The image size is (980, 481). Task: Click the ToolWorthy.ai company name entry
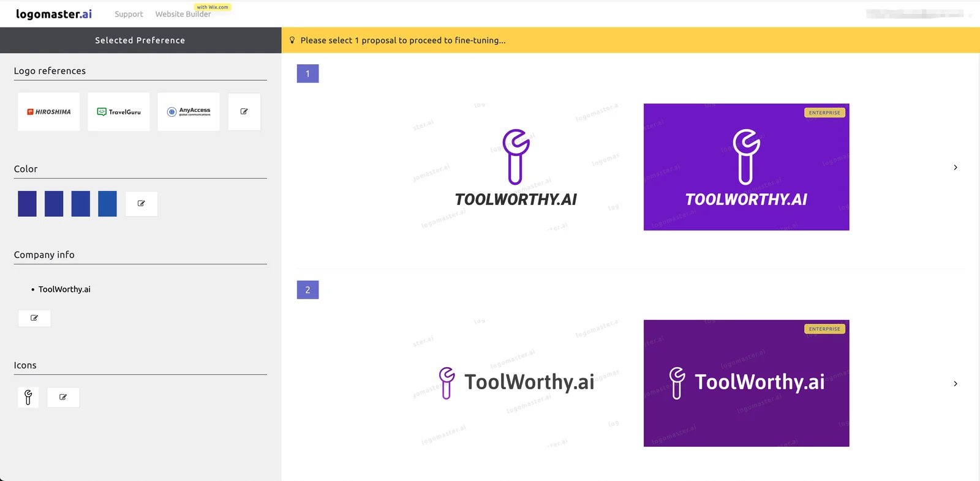pos(64,289)
